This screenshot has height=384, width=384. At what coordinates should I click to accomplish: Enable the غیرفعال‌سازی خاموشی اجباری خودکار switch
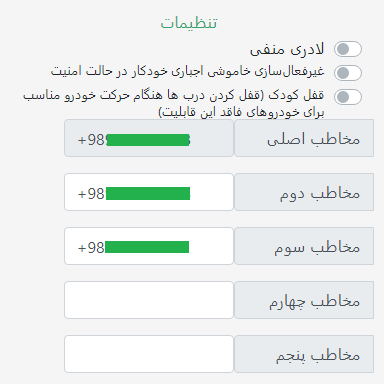(x=348, y=73)
